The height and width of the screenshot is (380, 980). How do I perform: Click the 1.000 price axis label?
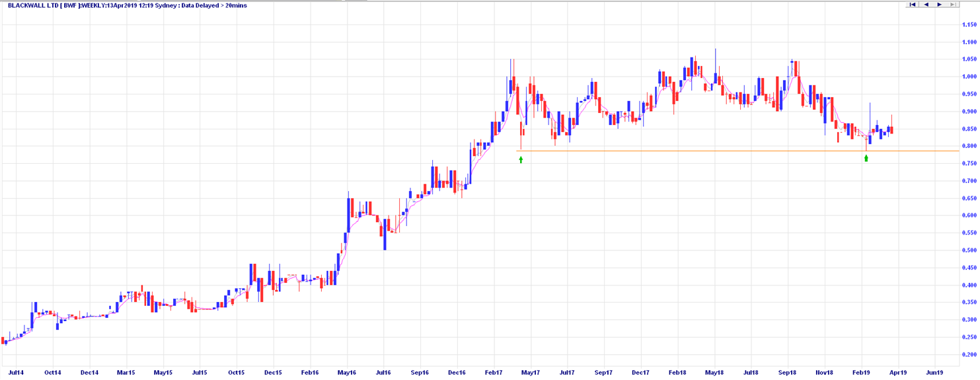coord(969,77)
